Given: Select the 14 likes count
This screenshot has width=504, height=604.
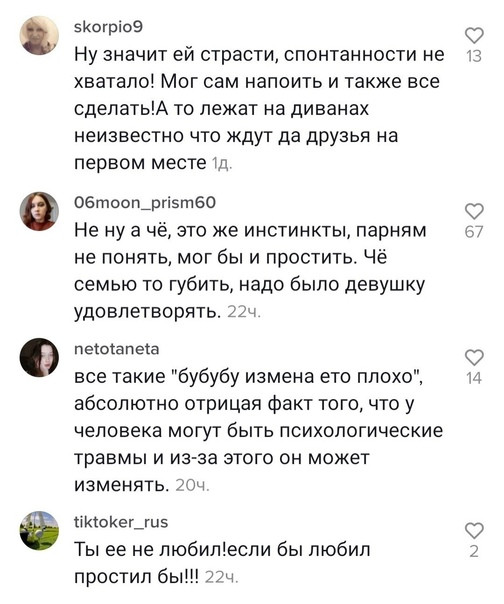Looking at the screenshot, I should click(474, 378).
